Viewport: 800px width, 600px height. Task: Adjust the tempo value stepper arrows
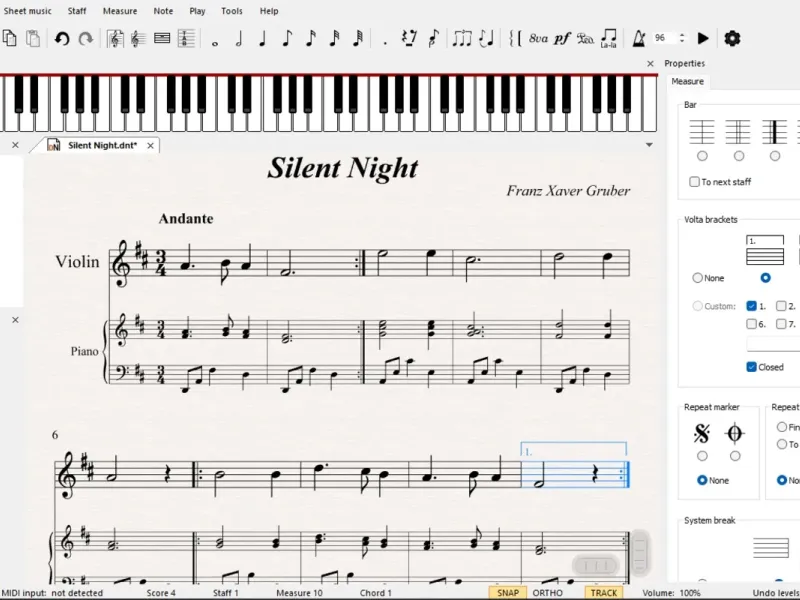682,38
